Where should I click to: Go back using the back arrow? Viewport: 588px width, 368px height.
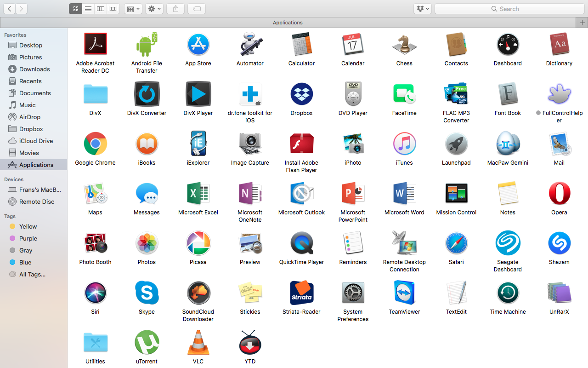pyautogui.click(x=9, y=9)
